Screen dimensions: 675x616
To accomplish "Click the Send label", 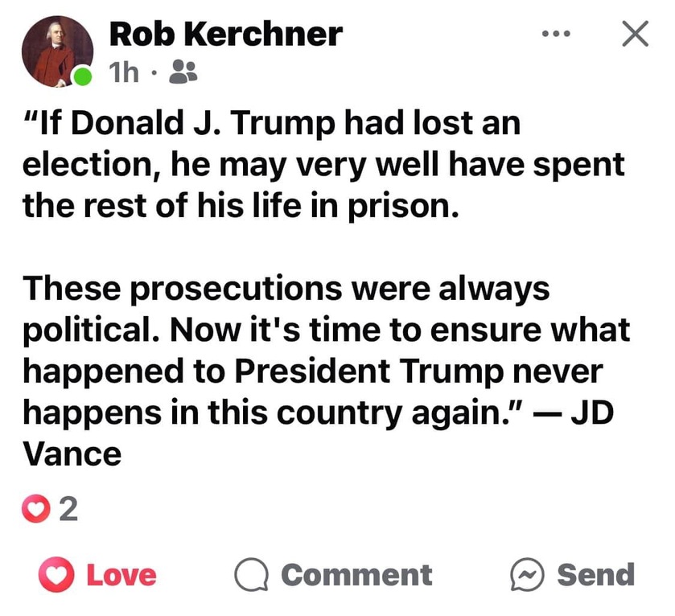I will click(596, 575).
